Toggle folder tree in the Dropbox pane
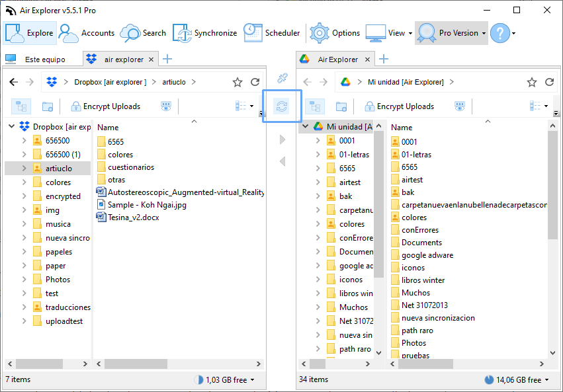The image size is (563, 392). pos(21,106)
